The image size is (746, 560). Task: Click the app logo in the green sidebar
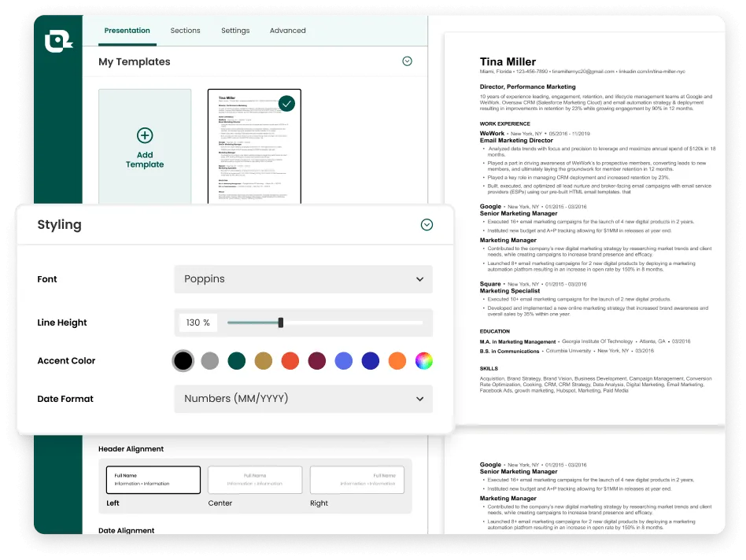click(58, 42)
